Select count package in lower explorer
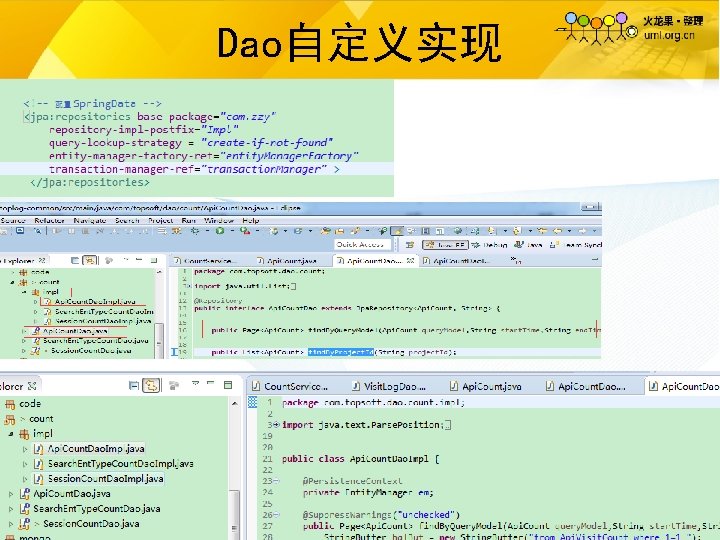 (41, 419)
